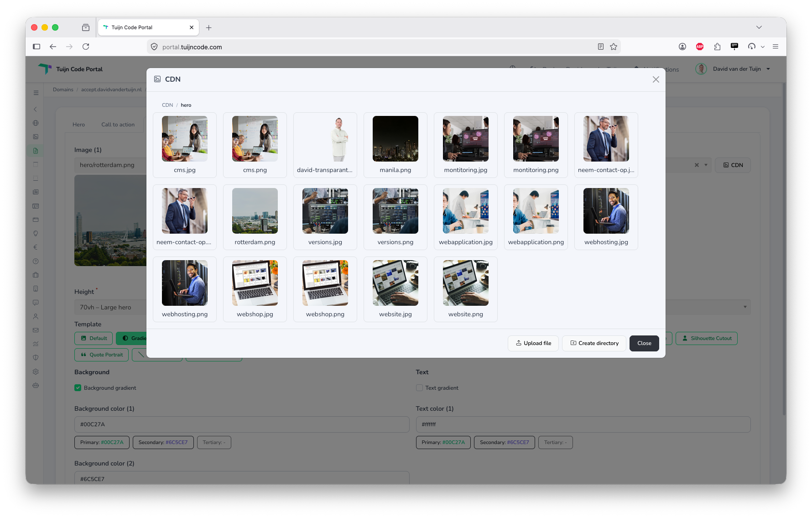
Task: Toggle the browser sidebar panel icon
Action: tap(36, 47)
